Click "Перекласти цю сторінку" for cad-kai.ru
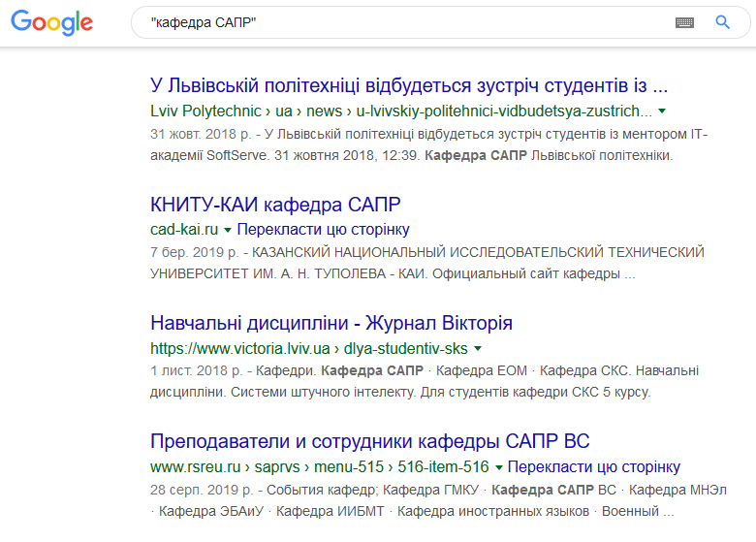This screenshot has width=756, height=542. (x=323, y=230)
